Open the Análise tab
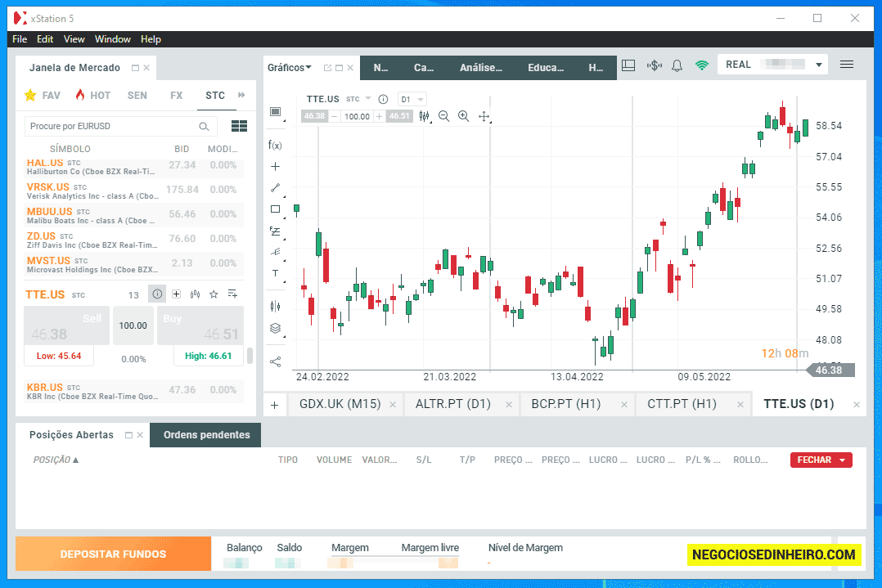Image resolution: width=882 pixels, height=588 pixels. (481, 67)
